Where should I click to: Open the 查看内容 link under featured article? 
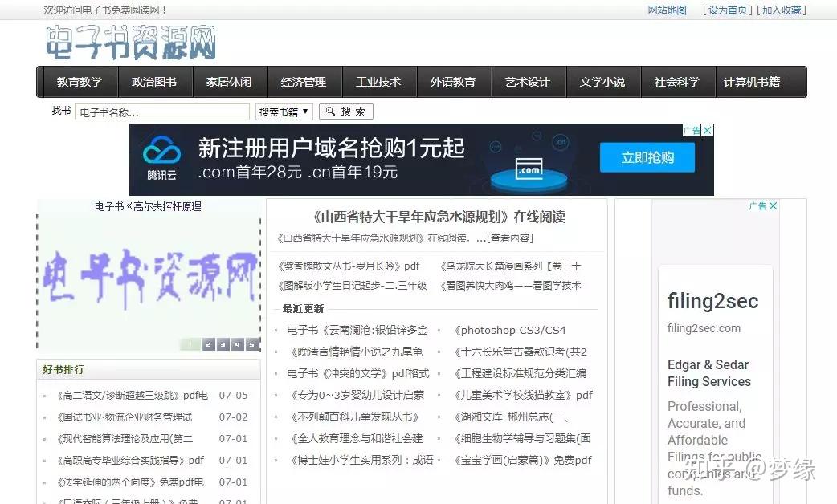511,238
